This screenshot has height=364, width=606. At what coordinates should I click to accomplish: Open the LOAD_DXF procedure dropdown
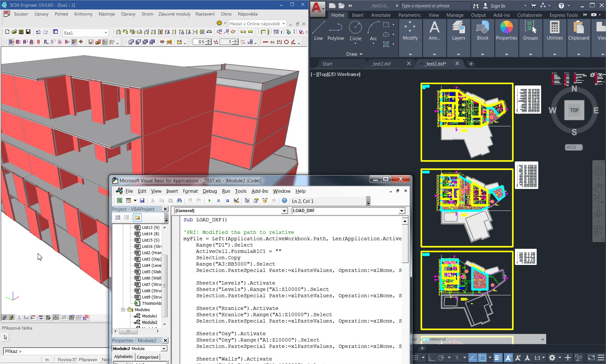402,210
